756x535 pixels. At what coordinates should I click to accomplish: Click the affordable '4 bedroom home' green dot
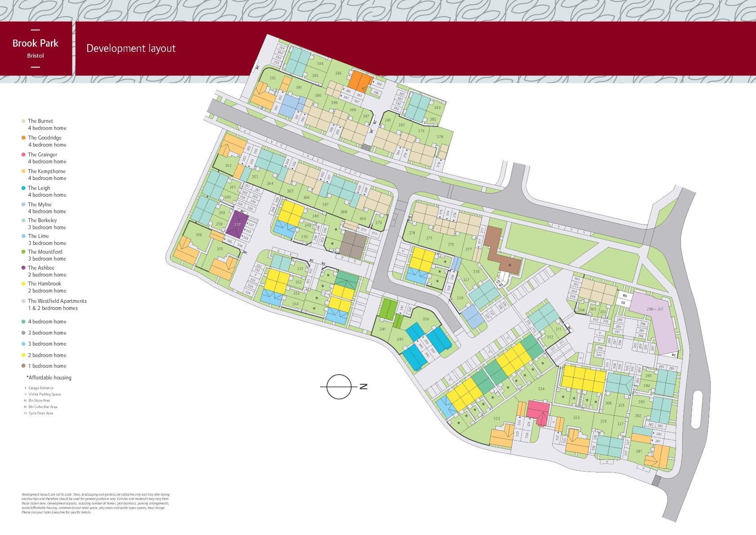click(x=23, y=322)
